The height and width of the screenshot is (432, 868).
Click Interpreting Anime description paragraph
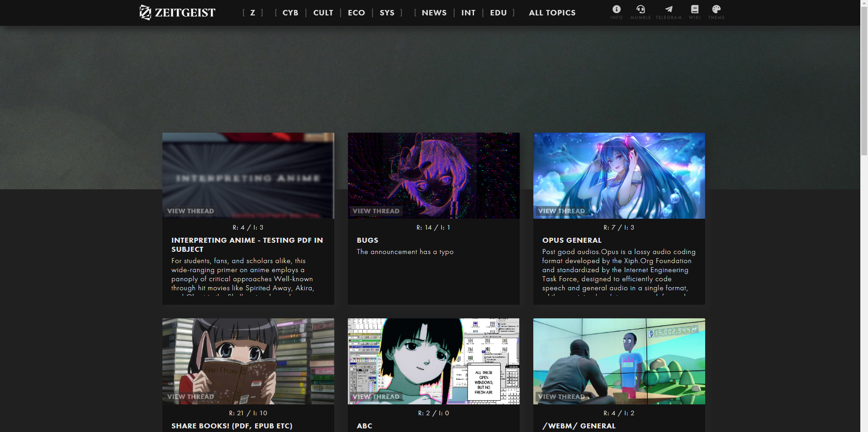248,276
